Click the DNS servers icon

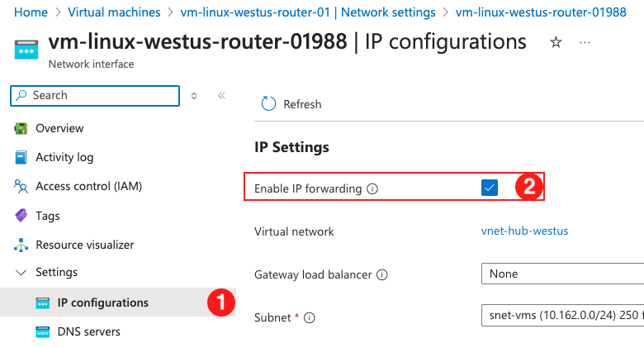pyautogui.click(x=43, y=331)
